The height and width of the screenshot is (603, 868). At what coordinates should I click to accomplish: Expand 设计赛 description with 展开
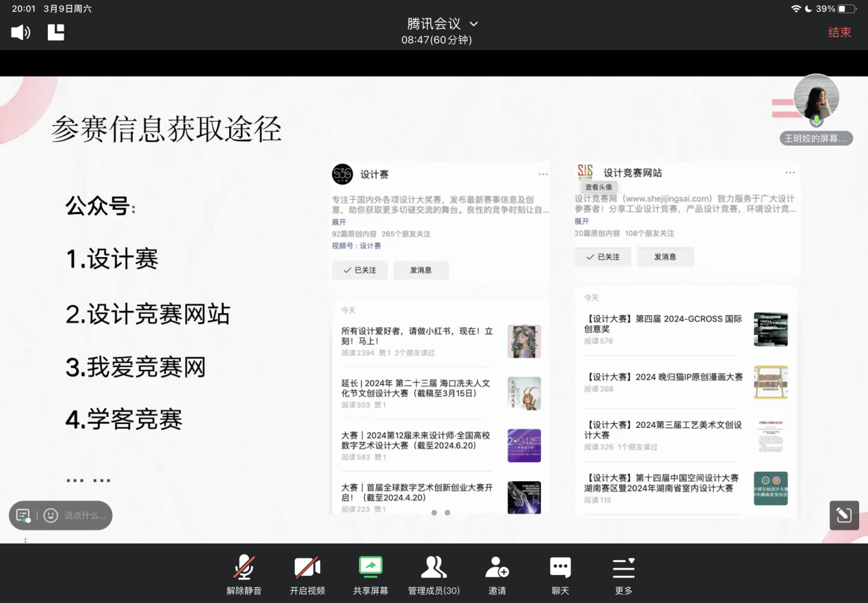click(339, 222)
